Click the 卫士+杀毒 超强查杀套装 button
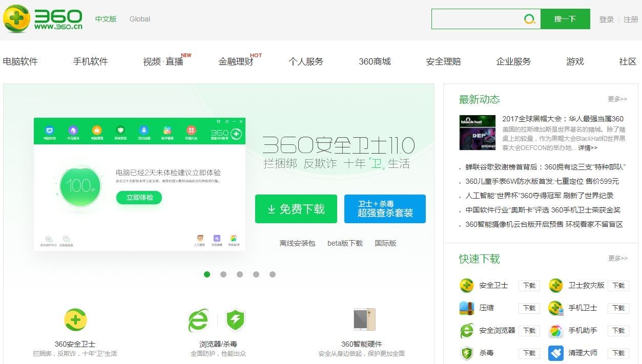Viewport: 642px width, 364px height. pyautogui.click(x=385, y=209)
